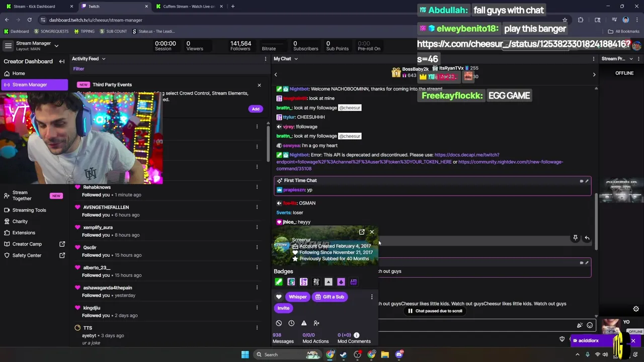Click the ban icon in user card
This screenshot has width=644, height=362.
pos(279,323)
